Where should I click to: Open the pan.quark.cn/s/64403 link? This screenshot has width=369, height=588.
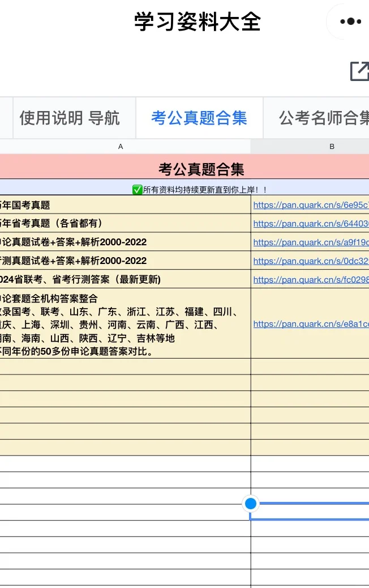pos(311,224)
